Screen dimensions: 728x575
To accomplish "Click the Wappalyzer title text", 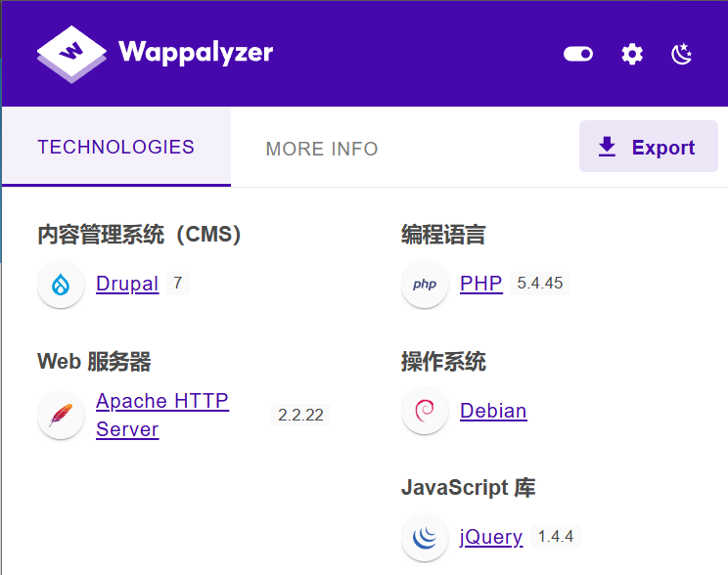I will click(196, 53).
